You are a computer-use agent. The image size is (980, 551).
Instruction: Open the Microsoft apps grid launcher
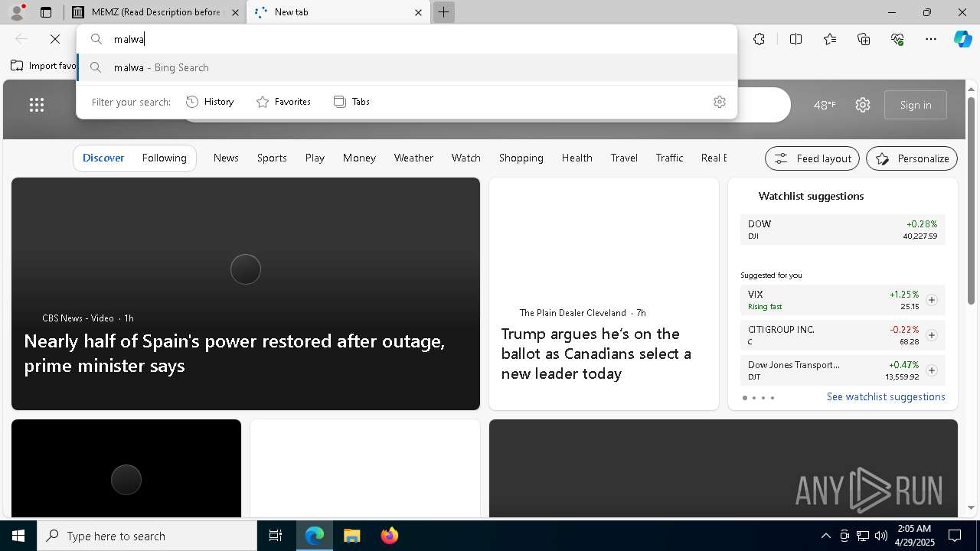(x=37, y=105)
